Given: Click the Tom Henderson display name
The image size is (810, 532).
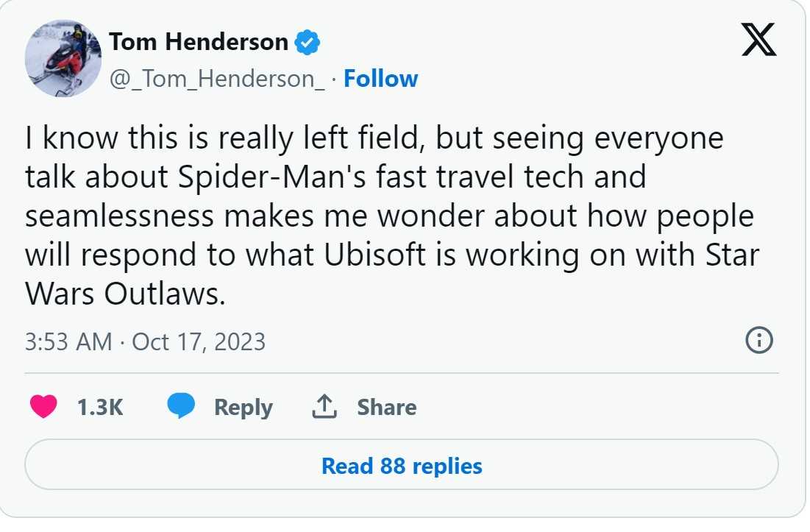Looking at the screenshot, I should [199, 43].
